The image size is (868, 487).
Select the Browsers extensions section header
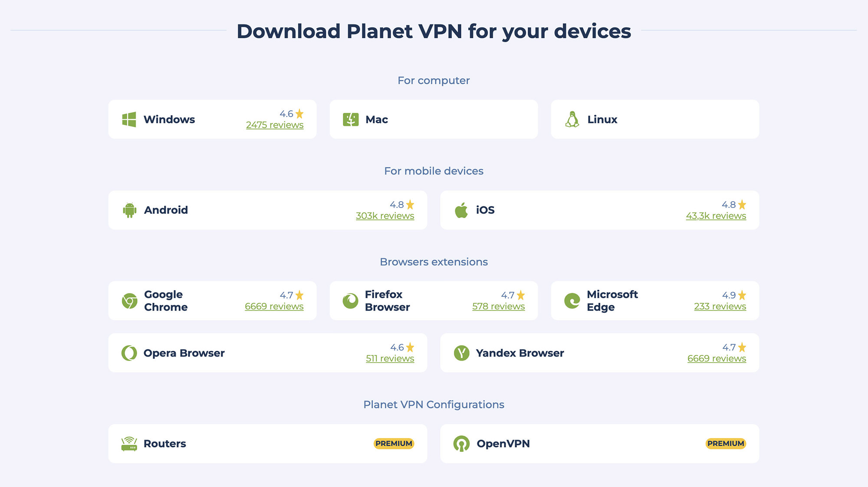click(434, 262)
